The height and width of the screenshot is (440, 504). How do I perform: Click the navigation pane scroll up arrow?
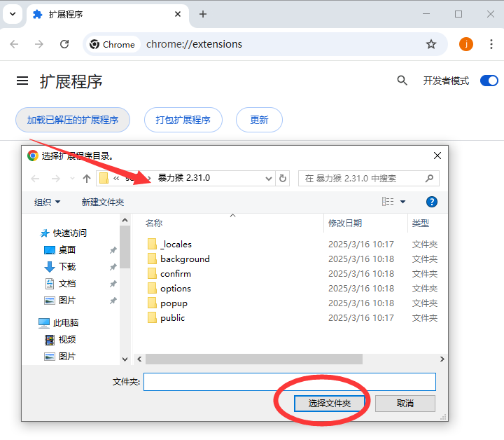[125, 220]
